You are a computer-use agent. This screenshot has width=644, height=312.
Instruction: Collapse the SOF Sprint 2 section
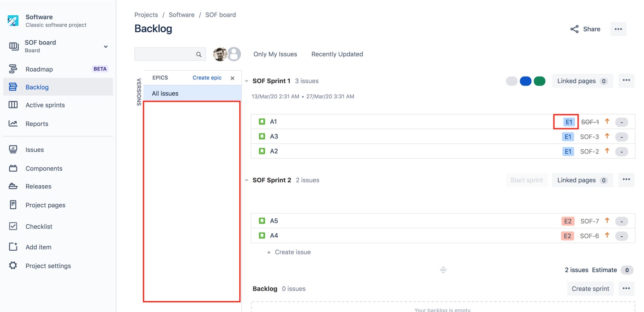pos(247,180)
